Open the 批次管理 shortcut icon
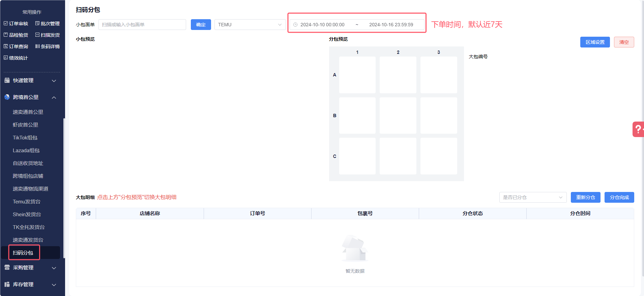Image resolution: width=644 pixels, height=296 pixels. click(37, 24)
